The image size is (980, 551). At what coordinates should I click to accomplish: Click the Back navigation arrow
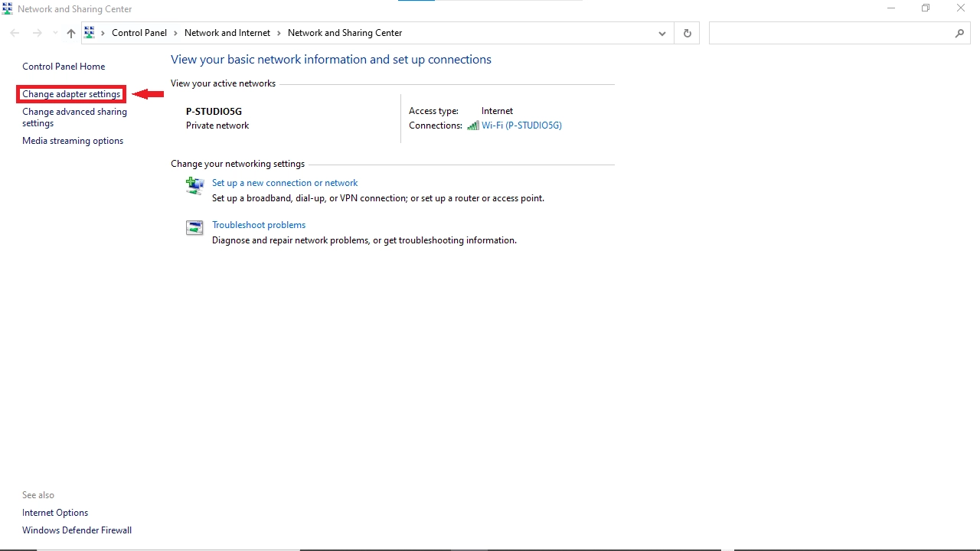click(15, 33)
